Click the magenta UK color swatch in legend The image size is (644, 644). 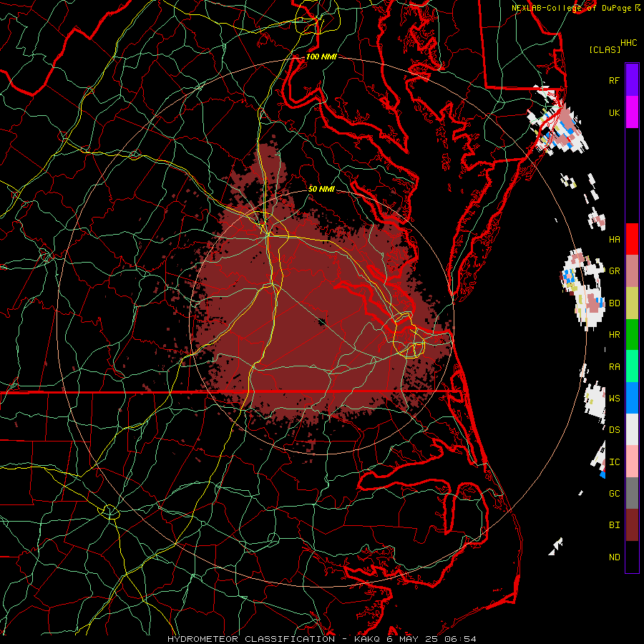point(632,112)
